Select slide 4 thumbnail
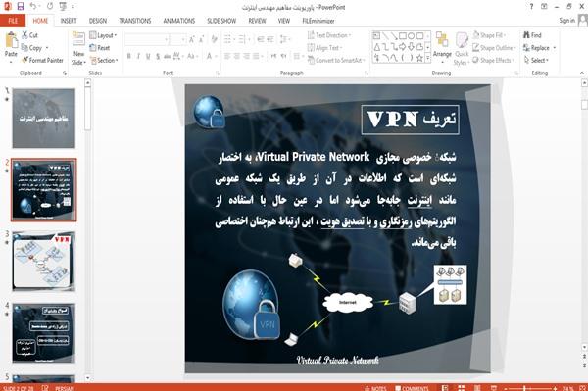This screenshot has width=588, height=391. click(44, 333)
